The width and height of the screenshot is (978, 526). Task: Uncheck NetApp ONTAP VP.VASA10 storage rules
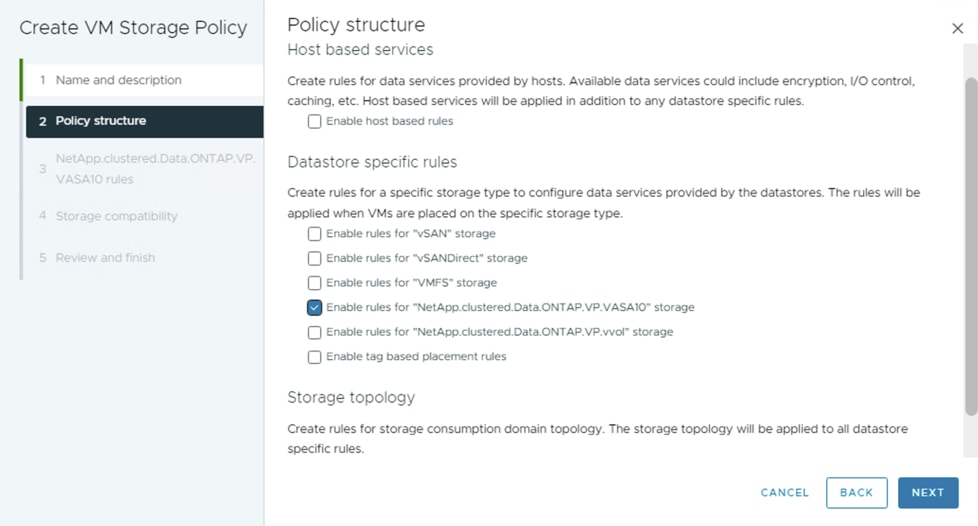tap(315, 308)
